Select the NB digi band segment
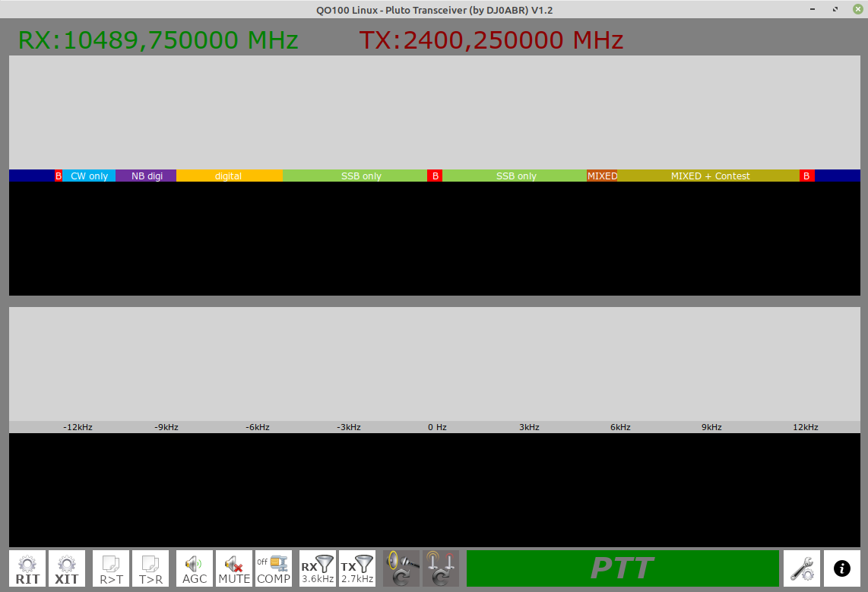 coord(147,176)
